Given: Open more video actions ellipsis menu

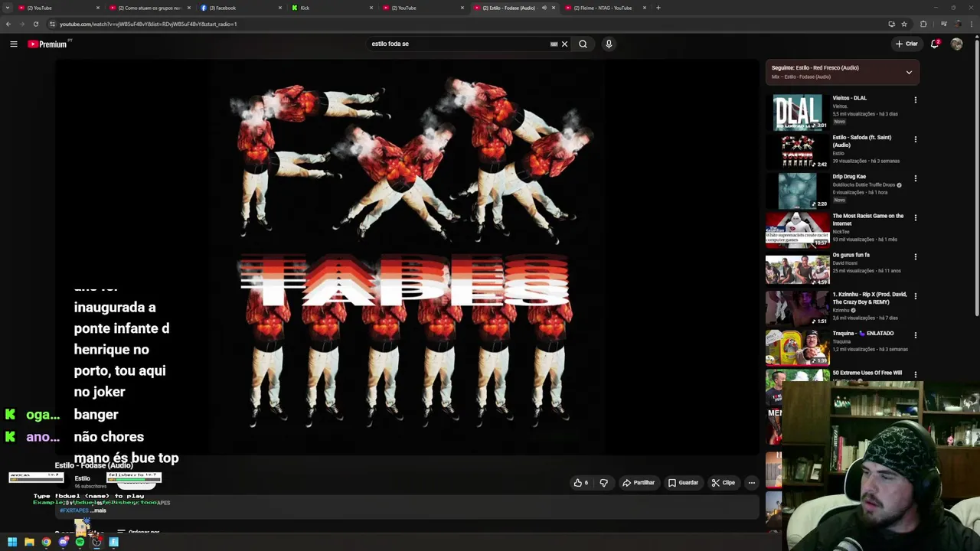Looking at the screenshot, I should [751, 483].
